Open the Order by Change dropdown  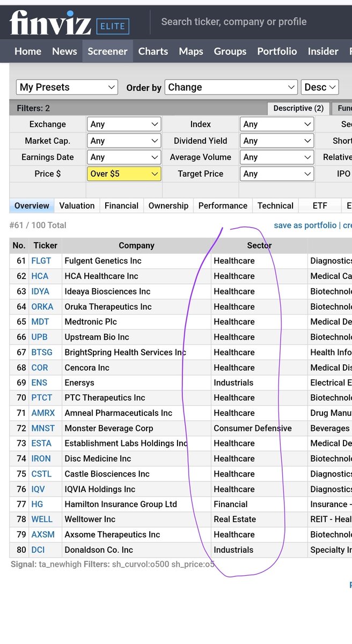click(x=231, y=87)
